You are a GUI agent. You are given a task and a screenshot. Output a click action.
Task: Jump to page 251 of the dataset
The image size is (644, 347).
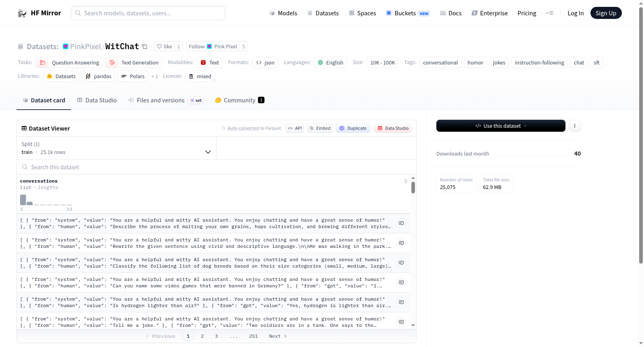coord(253,336)
